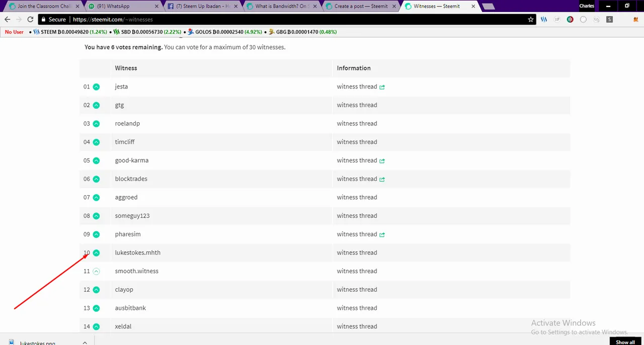Click Show all downloads button
Image resolution: width=644 pixels, height=345 pixels.
625,342
